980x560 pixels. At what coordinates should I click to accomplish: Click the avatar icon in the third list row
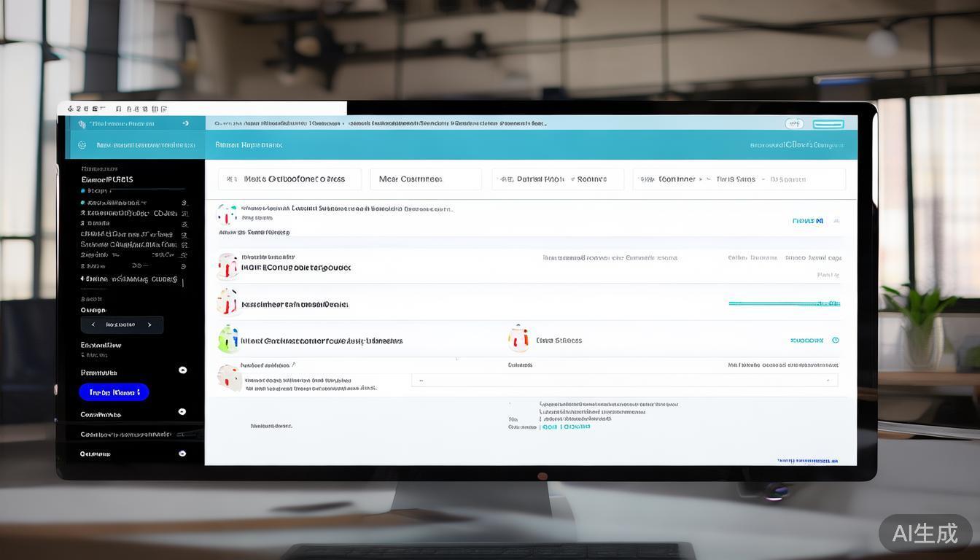(x=227, y=301)
